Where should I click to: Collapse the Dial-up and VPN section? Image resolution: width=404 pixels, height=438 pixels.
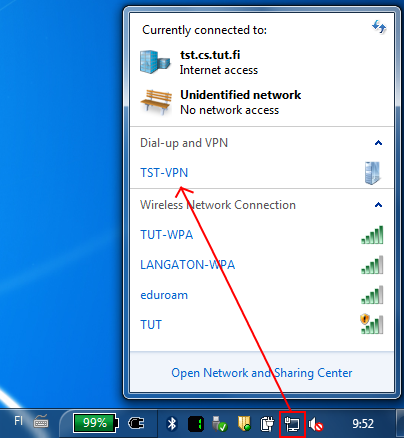click(x=378, y=143)
